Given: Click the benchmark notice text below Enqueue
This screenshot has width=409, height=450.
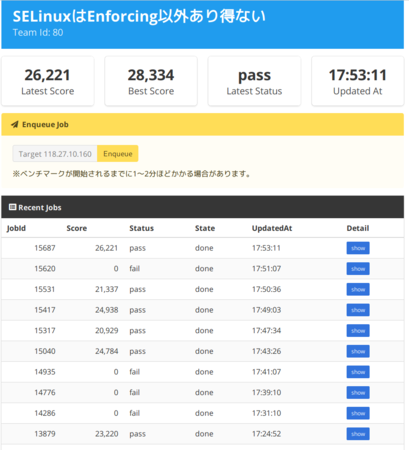Looking at the screenshot, I should pos(131,174).
